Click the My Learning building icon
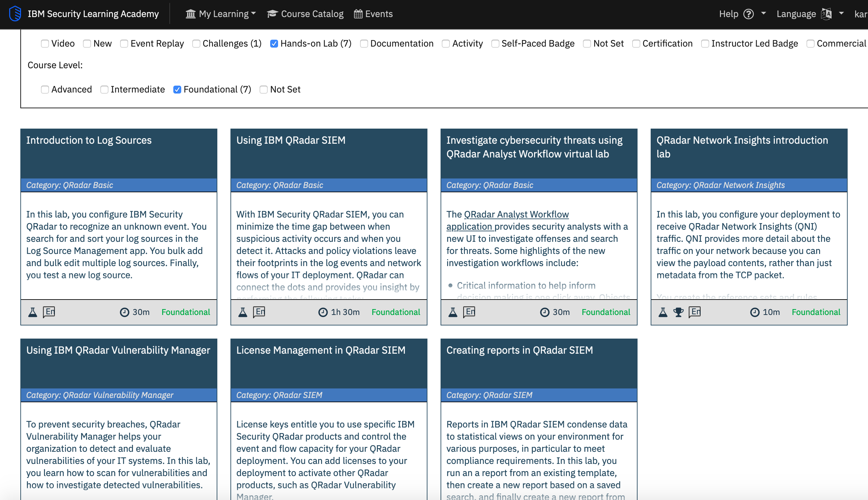 [190, 14]
